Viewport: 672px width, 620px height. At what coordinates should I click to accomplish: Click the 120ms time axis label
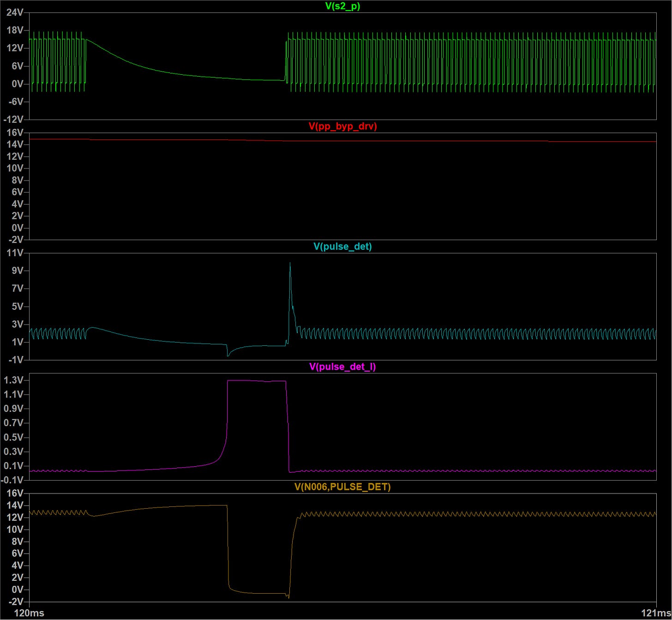tap(29, 613)
